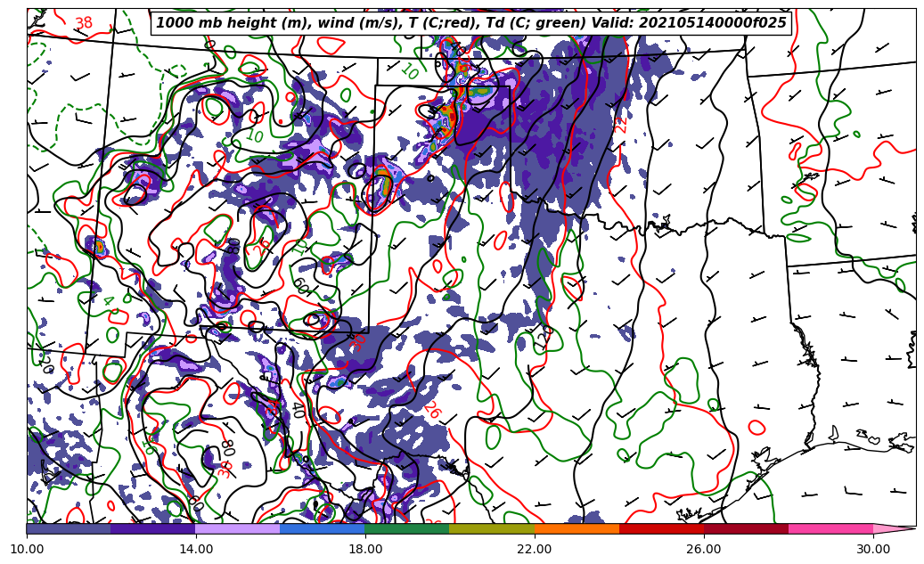Viewport: 924px width, 564px height.
Task: Click the blue 16–18 colorbar segment
Action: pos(322,528)
